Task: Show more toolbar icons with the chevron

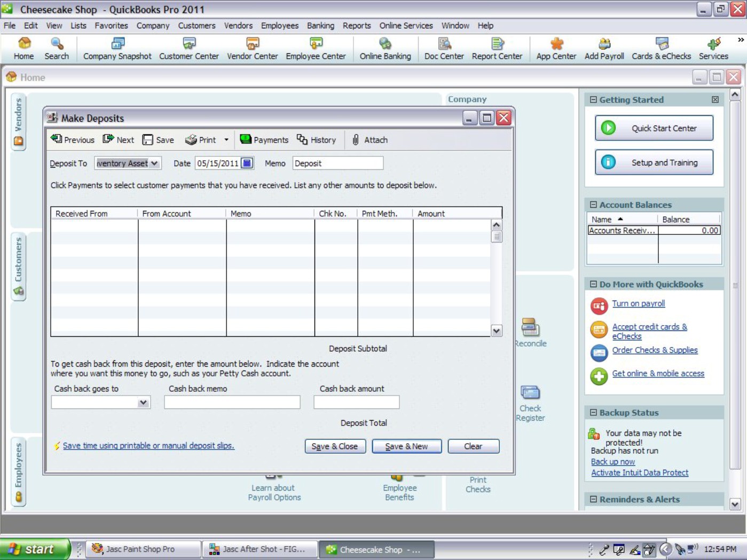Action: pyautogui.click(x=741, y=40)
